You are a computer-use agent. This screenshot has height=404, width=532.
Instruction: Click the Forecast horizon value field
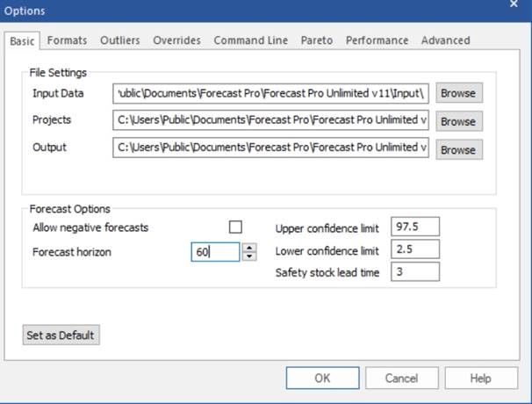click(x=215, y=252)
